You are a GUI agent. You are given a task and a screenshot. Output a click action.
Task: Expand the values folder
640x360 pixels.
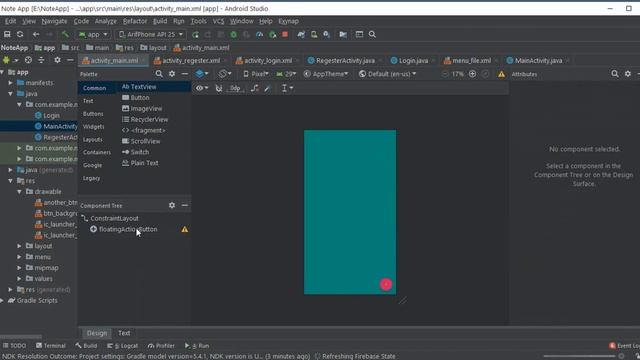pyautogui.click(x=19, y=279)
